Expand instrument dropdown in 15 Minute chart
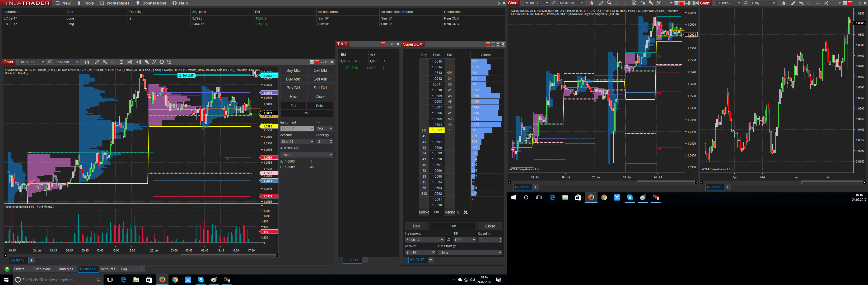 [x=43, y=62]
